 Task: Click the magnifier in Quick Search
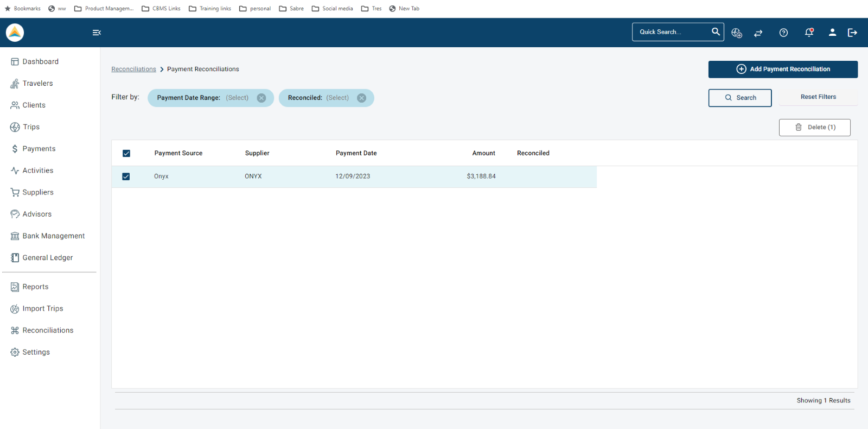(x=716, y=31)
